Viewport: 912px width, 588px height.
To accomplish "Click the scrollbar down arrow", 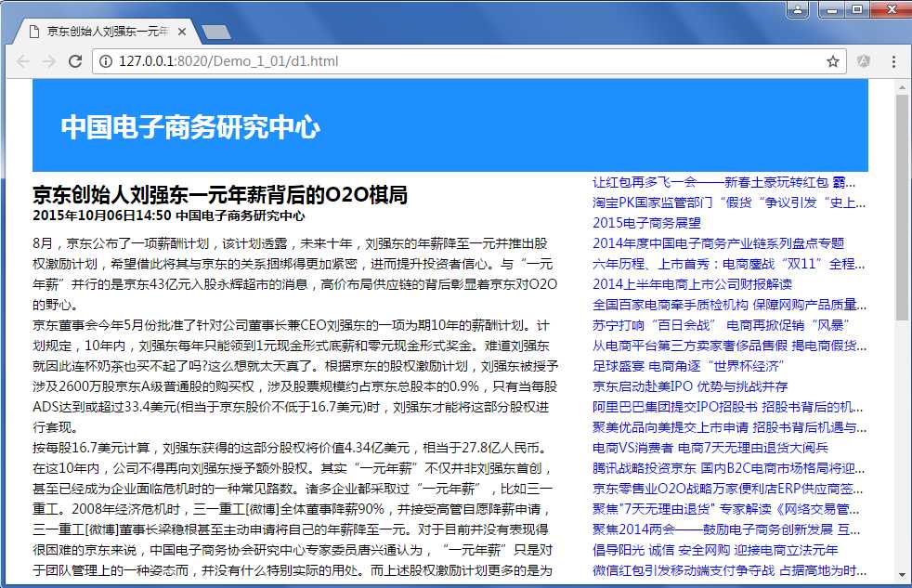I will tap(902, 575).
